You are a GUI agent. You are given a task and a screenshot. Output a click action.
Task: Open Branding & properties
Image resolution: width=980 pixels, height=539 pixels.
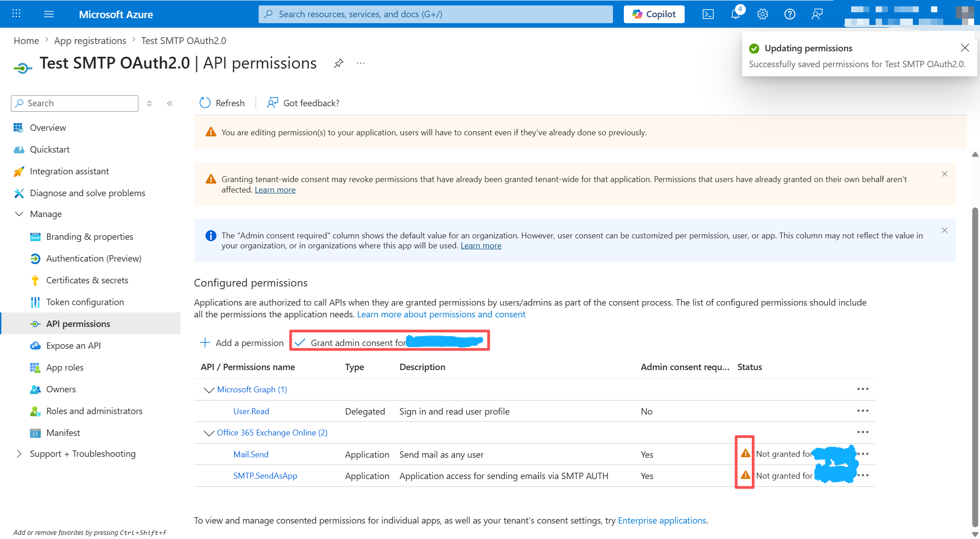(x=89, y=237)
